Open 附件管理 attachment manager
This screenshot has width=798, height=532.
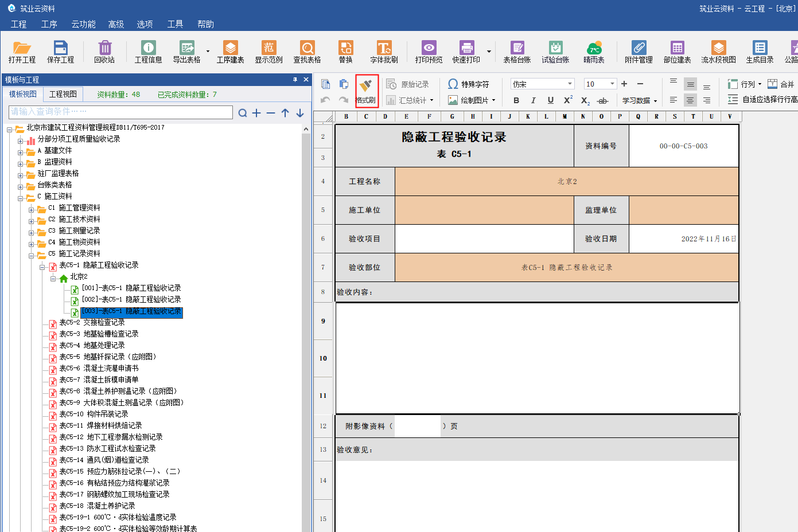(639, 52)
